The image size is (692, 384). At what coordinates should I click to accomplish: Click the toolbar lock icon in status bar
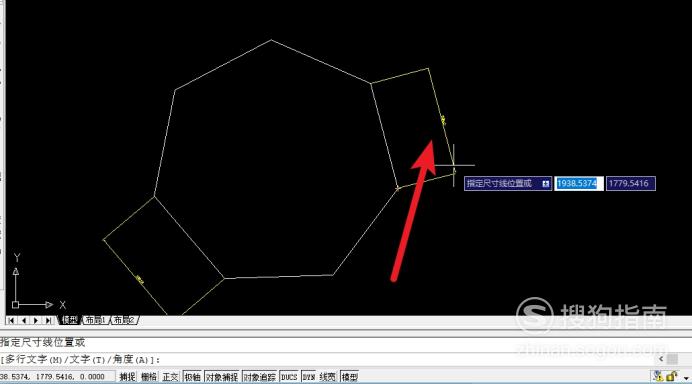672,376
